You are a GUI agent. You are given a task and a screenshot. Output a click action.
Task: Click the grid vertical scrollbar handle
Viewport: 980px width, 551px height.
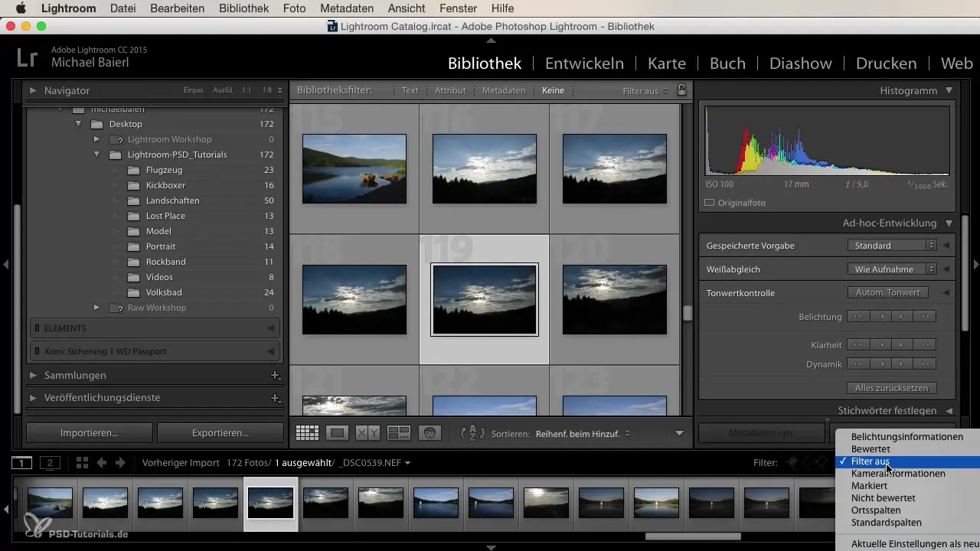coord(688,313)
